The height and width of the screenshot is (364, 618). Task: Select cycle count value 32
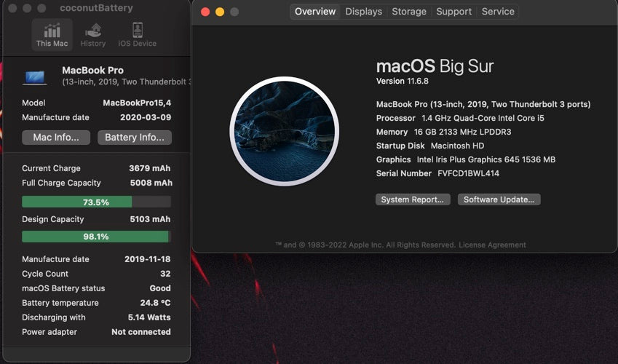pos(165,274)
